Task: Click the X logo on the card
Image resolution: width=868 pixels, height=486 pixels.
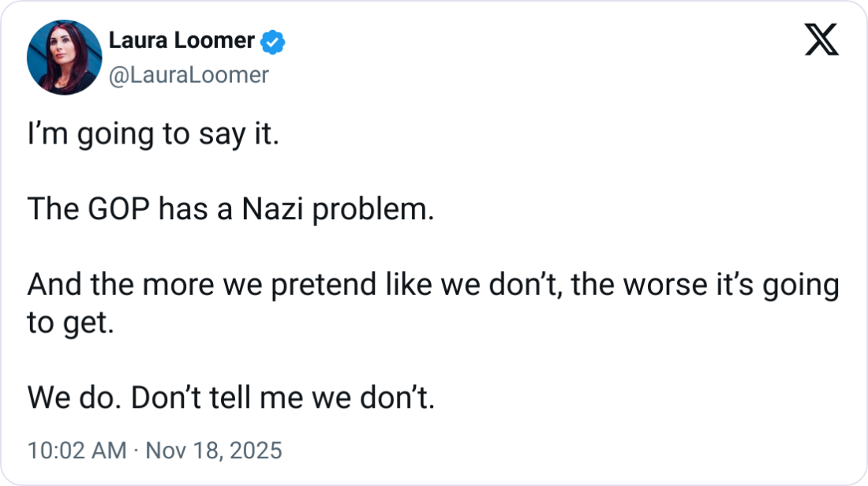Action: [821, 39]
